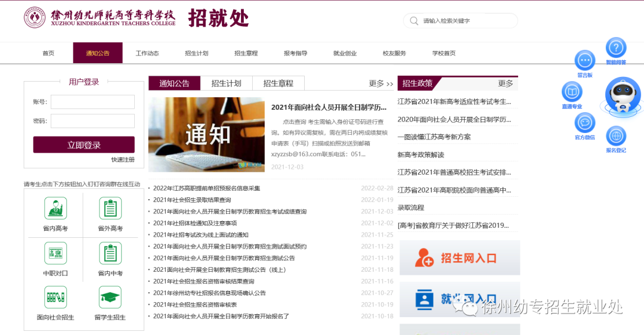Switch to the 招生计划 panel tab
The width and height of the screenshot is (644, 335).
tap(227, 83)
